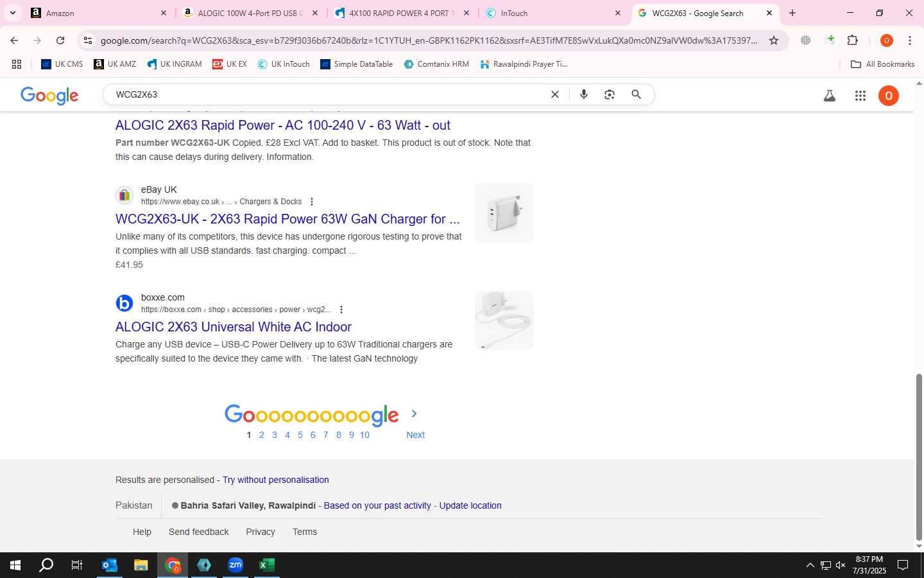Click Update location link
The image size is (924, 578).
pos(470,505)
